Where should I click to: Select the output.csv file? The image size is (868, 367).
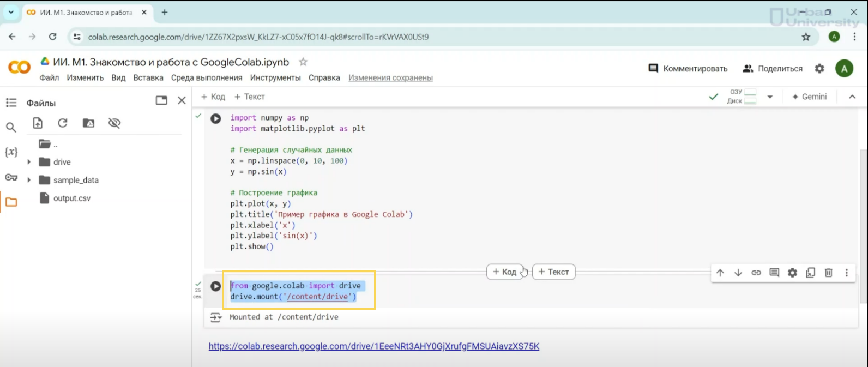click(x=71, y=198)
